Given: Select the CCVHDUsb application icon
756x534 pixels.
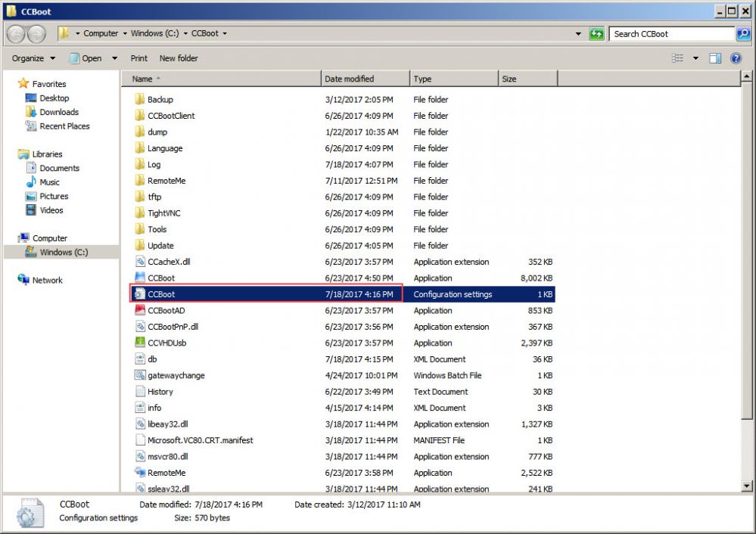Looking at the screenshot, I should (x=140, y=343).
